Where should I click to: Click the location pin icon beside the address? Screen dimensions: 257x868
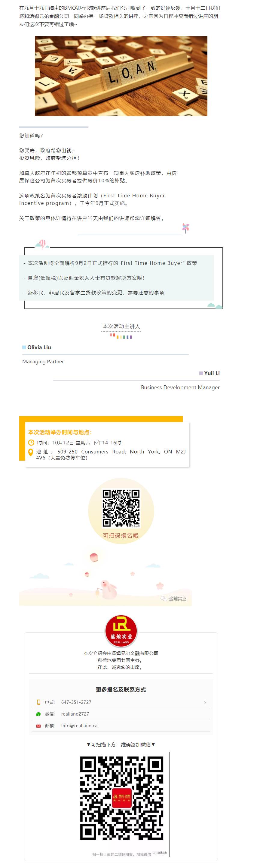[31, 452]
